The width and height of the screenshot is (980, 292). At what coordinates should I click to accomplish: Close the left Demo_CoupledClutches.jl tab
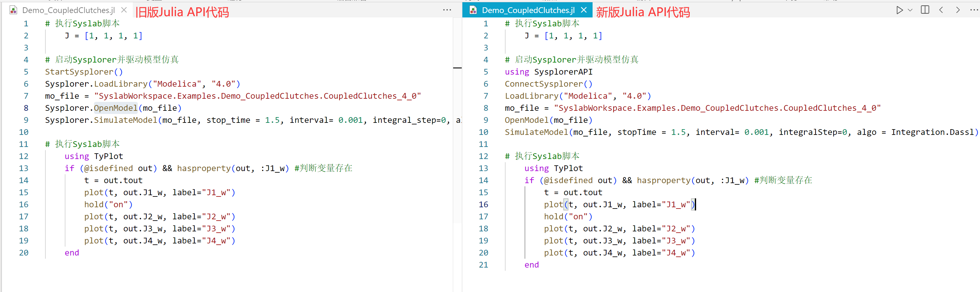[x=124, y=10]
